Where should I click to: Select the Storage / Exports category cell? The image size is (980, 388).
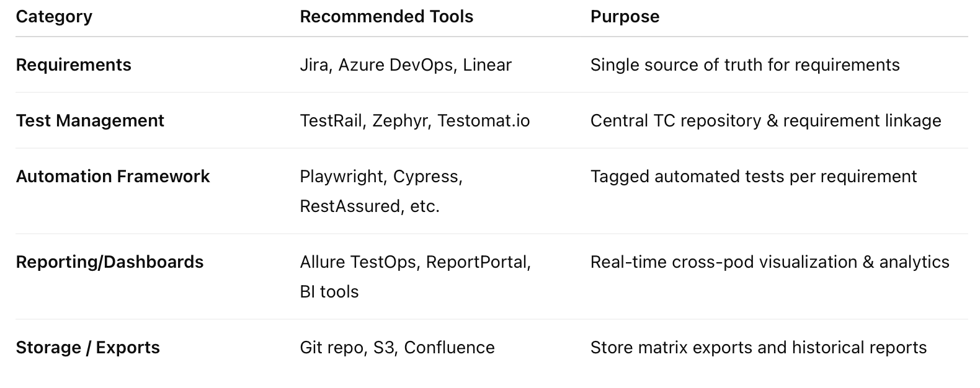click(87, 348)
